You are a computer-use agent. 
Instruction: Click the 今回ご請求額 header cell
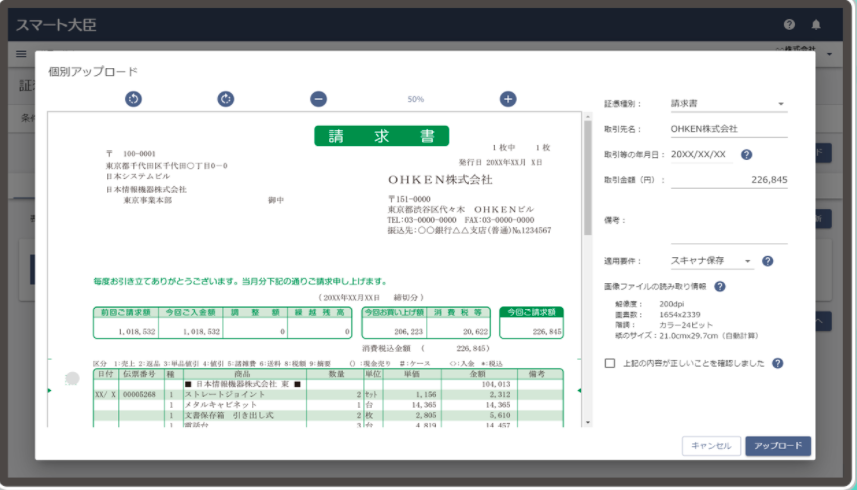click(531, 312)
